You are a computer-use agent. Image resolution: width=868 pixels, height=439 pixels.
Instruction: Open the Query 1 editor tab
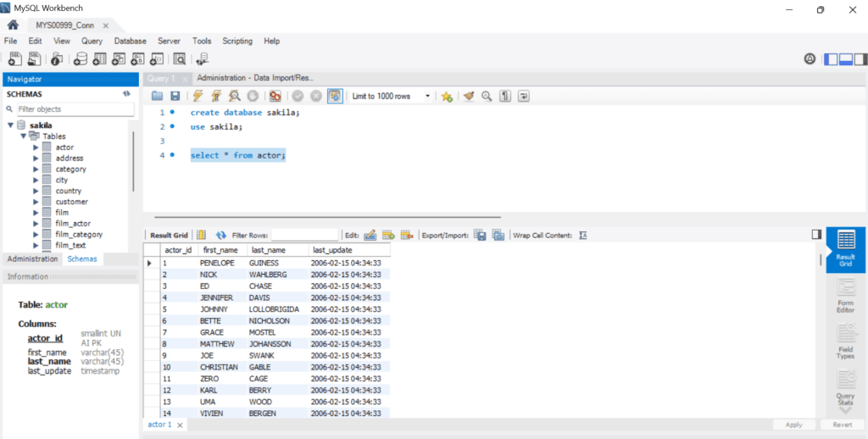[x=161, y=79]
